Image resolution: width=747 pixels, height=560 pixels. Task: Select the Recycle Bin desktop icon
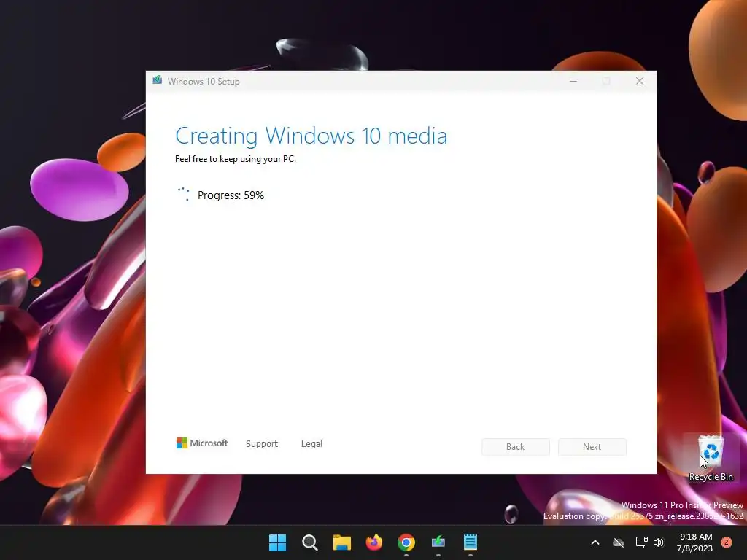[711, 458]
